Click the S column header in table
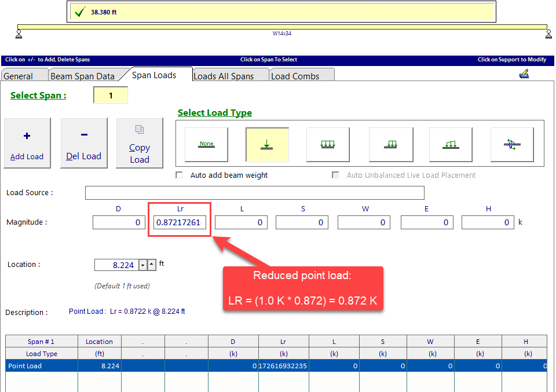 383,341
